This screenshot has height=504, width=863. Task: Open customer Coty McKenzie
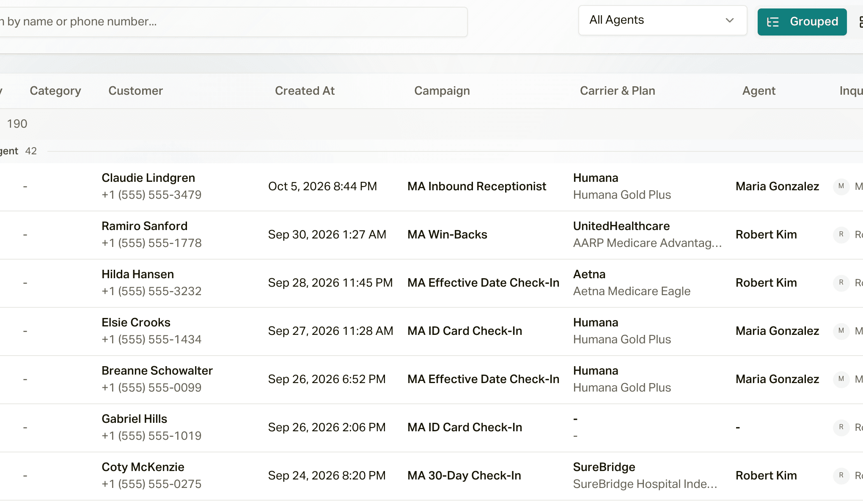143,467
